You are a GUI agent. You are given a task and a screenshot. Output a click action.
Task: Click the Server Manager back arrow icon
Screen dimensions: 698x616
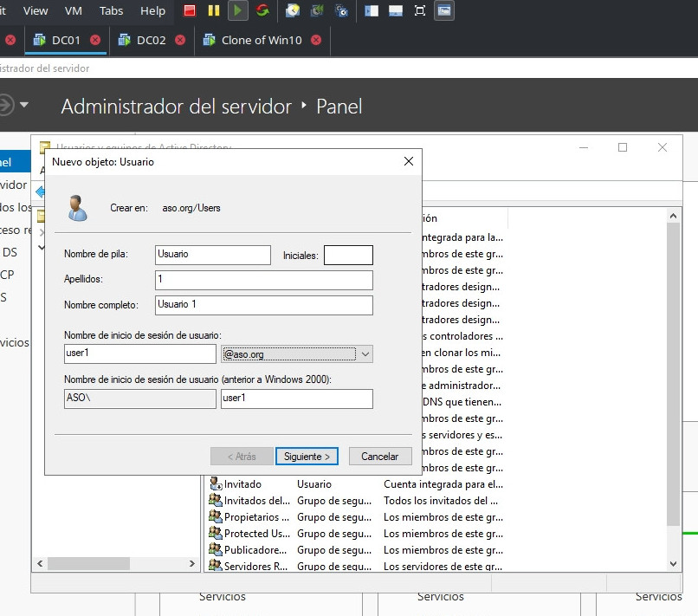(x=5, y=106)
